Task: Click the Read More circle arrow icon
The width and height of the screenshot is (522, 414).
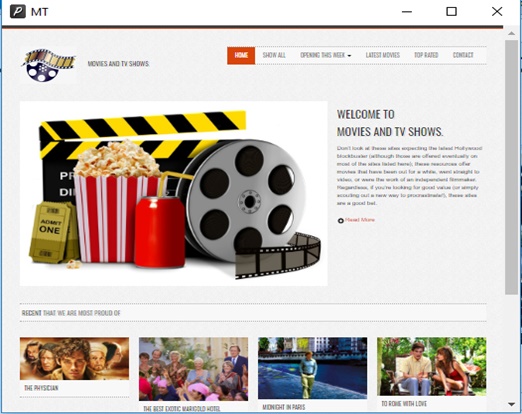Action: [x=340, y=220]
